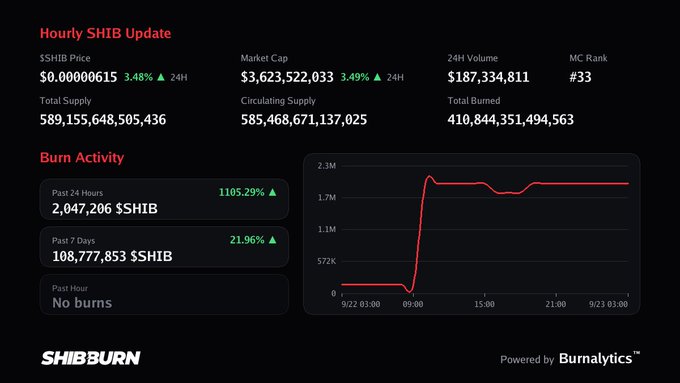This screenshot has width=680, height=383.
Task: Click the 9/22 03:00 x-axis label
Action: click(x=361, y=304)
